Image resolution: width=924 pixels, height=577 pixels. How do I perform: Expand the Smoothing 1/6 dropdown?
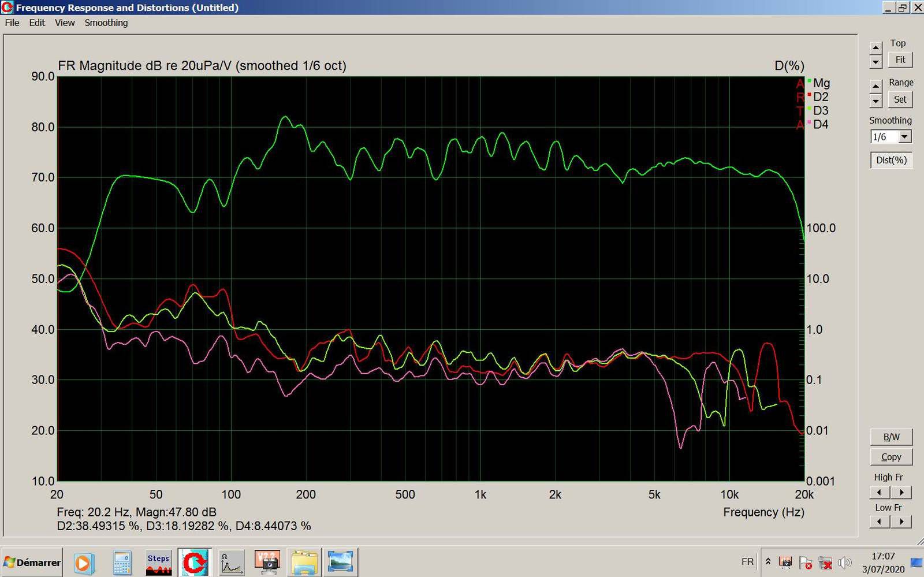(905, 137)
